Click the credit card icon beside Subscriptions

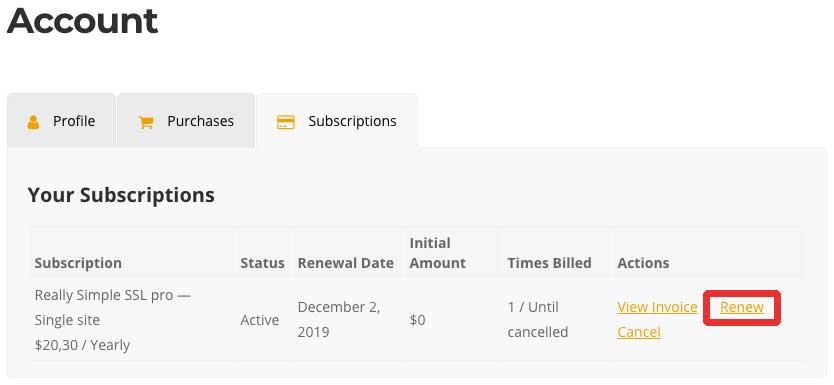[286, 122]
